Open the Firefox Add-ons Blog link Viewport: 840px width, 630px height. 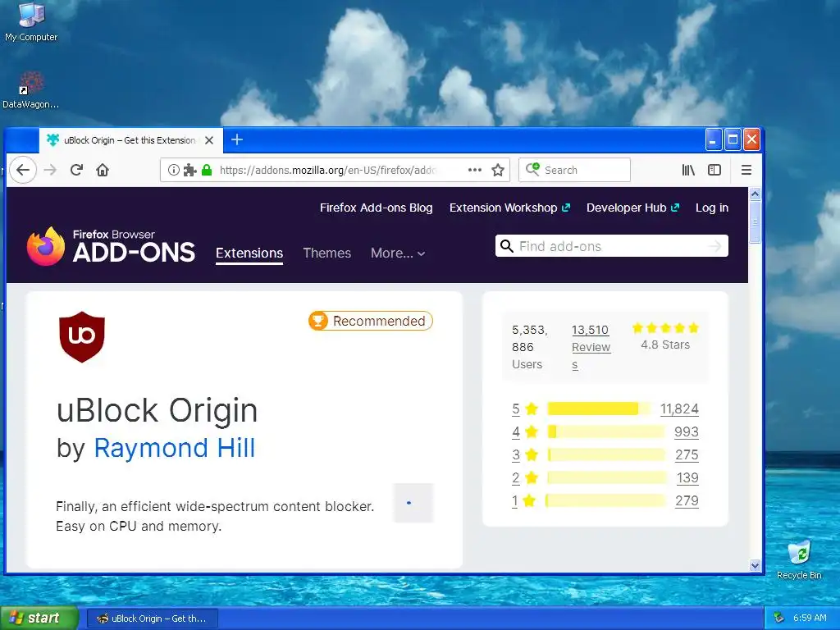(x=376, y=208)
